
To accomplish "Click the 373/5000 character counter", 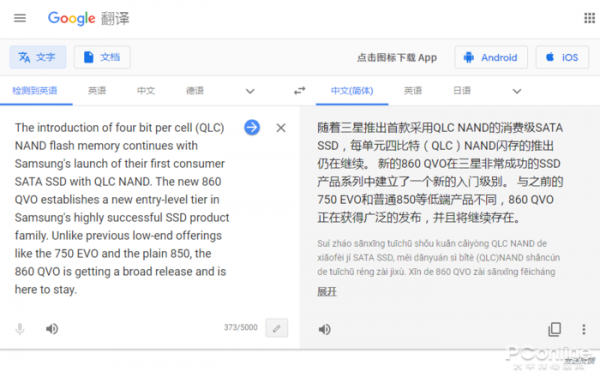I will point(241,328).
